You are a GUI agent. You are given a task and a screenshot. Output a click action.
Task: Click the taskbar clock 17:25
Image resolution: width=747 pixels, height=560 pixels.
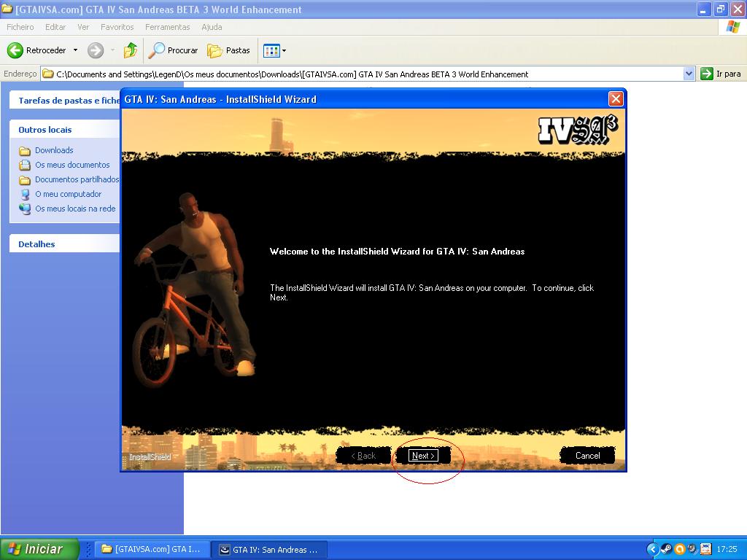(x=727, y=549)
